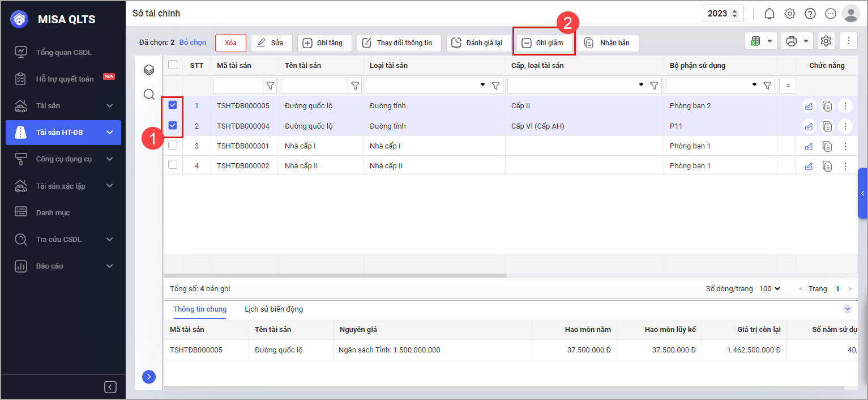The image size is (868, 400).
Task: Open the Excel export dropdown arrow
Action: tap(769, 41)
